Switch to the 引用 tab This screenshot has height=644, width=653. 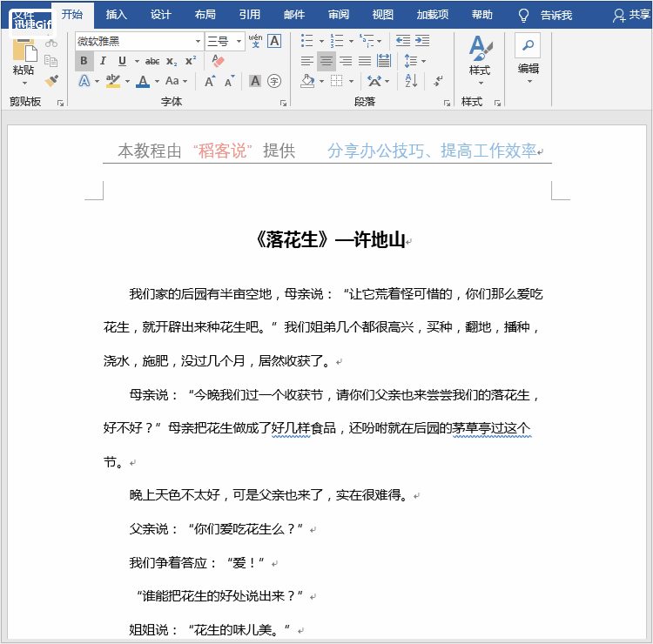pyautogui.click(x=250, y=15)
